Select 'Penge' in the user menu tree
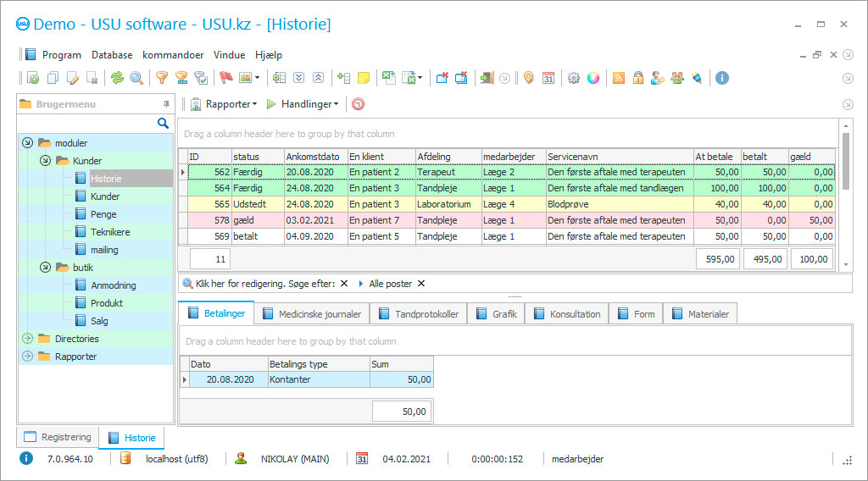Image resolution: width=868 pixels, height=481 pixels. 103,214
